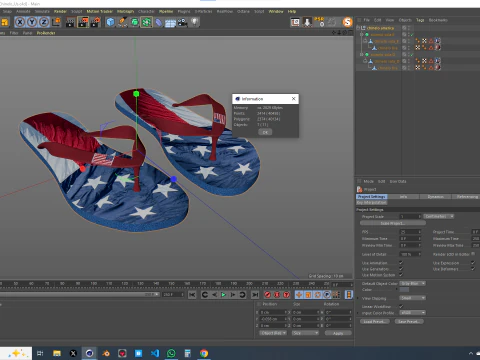The height and width of the screenshot is (360, 480).
Task: Click the picture viewer toolbar icon
Action: [x=295, y=22]
